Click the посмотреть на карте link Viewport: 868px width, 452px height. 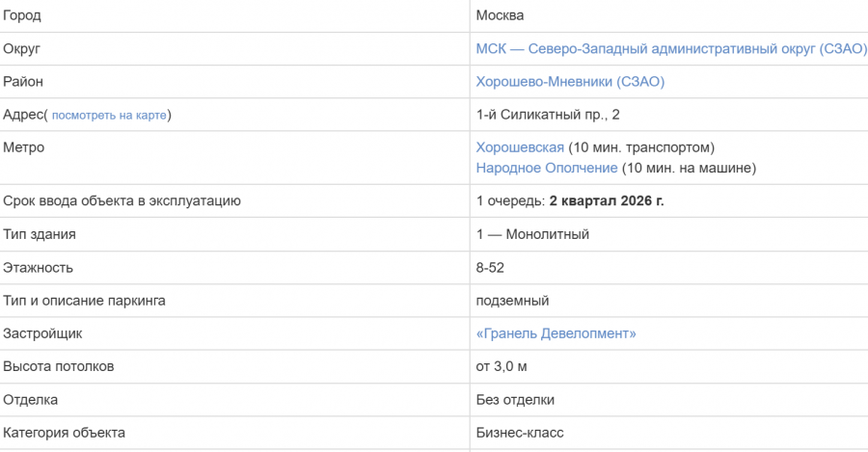point(109,115)
